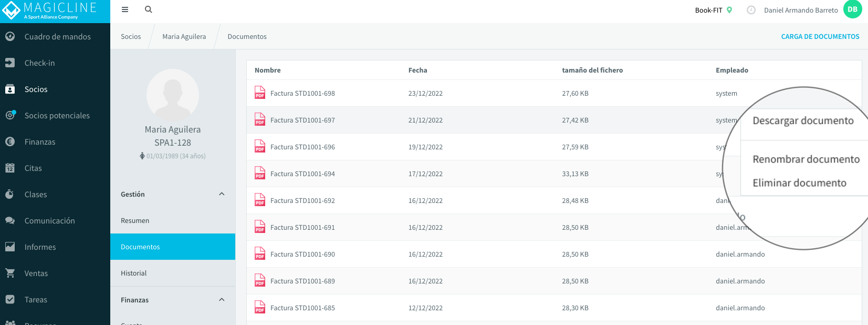Click the Citas calendar icon
Screen dimensions: 868x325
(x=10, y=168)
